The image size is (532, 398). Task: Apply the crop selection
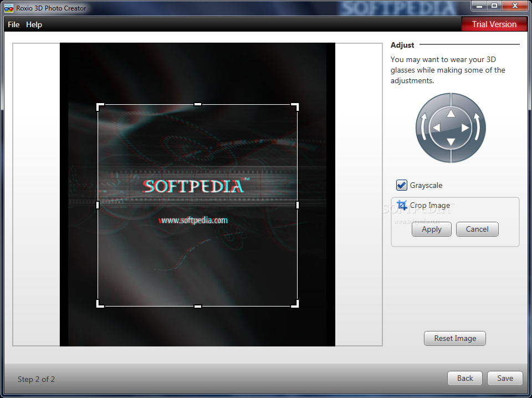(432, 229)
